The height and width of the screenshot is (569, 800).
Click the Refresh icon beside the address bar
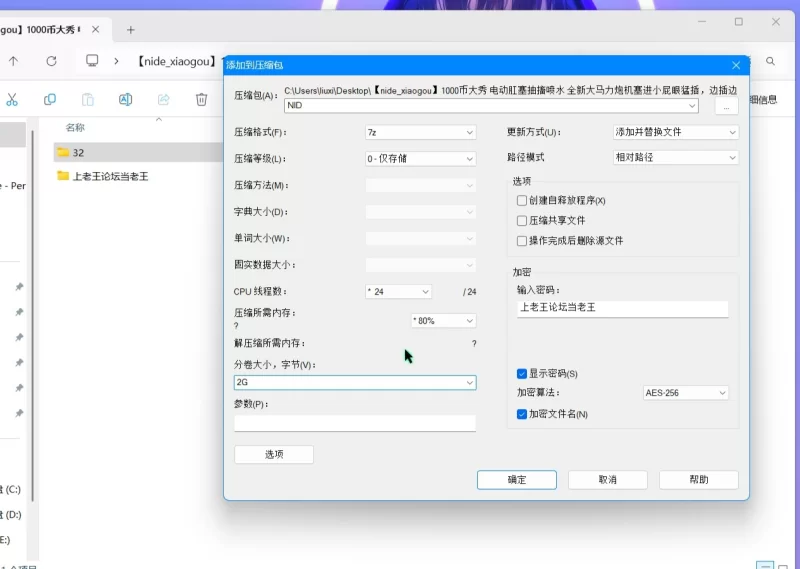(x=51, y=61)
